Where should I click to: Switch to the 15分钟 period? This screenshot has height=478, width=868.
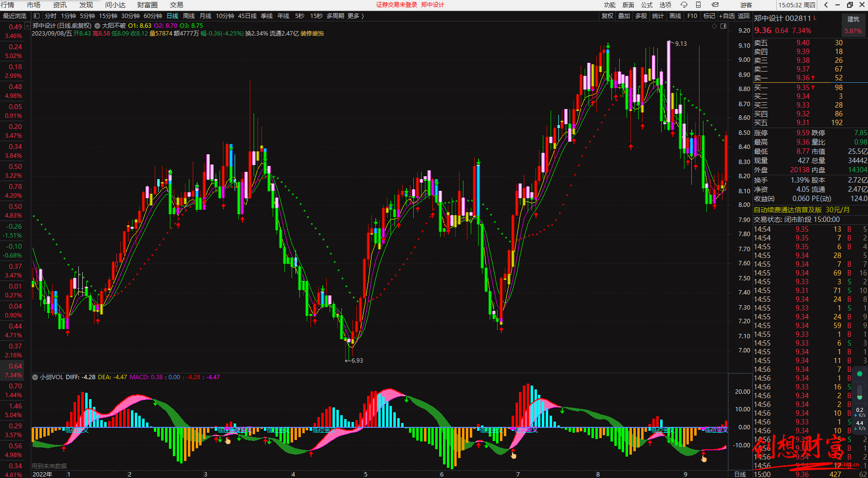(108, 16)
